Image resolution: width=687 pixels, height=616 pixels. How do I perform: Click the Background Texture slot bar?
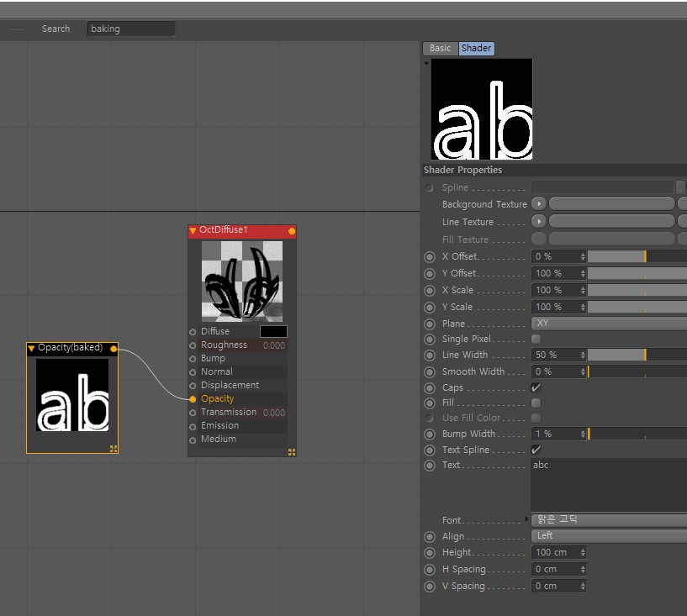point(611,203)
